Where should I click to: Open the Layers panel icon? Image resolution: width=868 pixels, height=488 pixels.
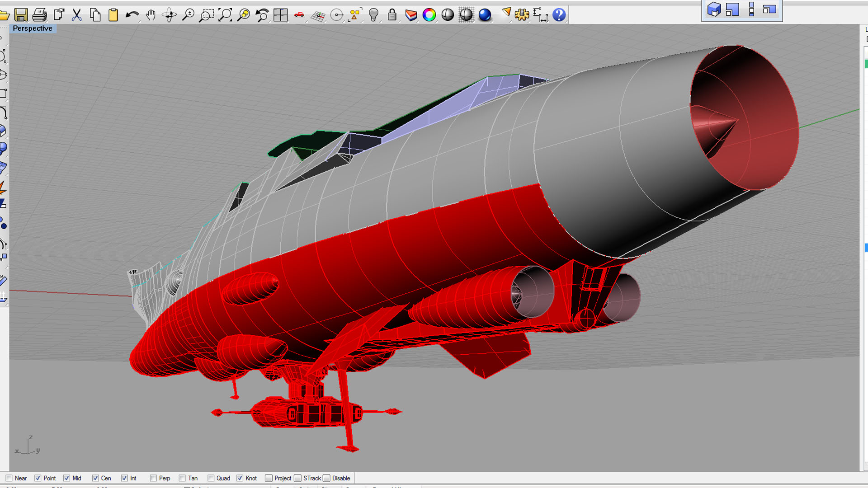point(411,15)
